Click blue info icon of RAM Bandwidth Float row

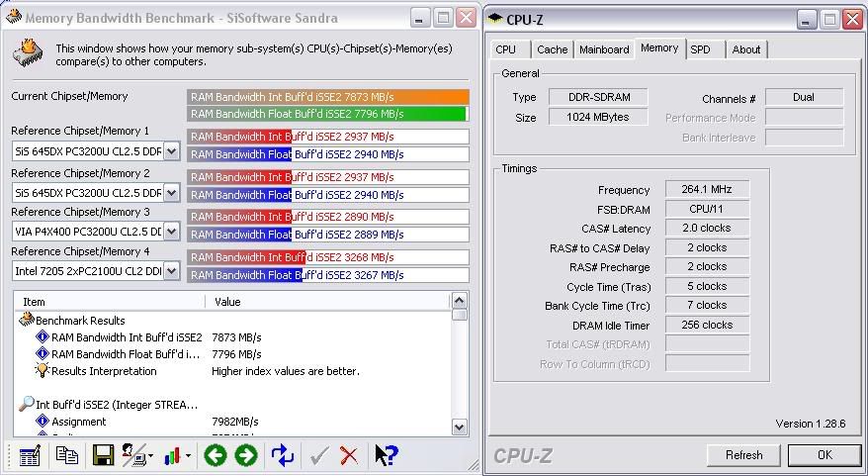43,353
